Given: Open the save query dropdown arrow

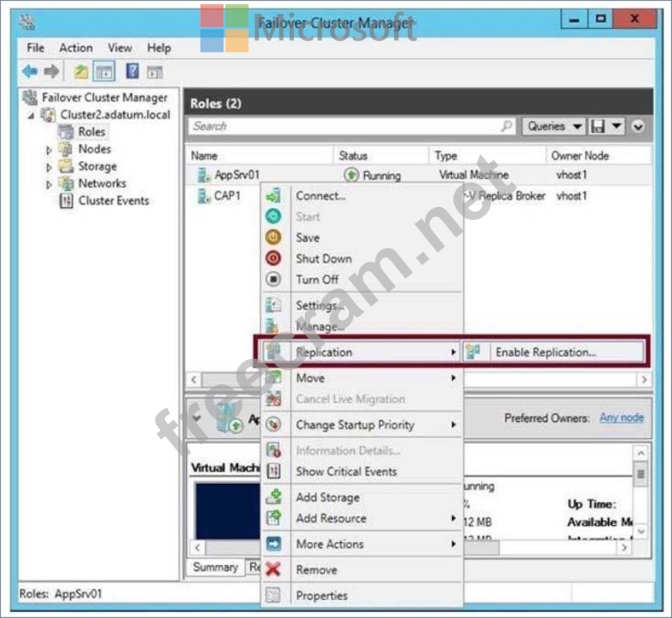Looking at the screenshot, I should click(617, 126).
